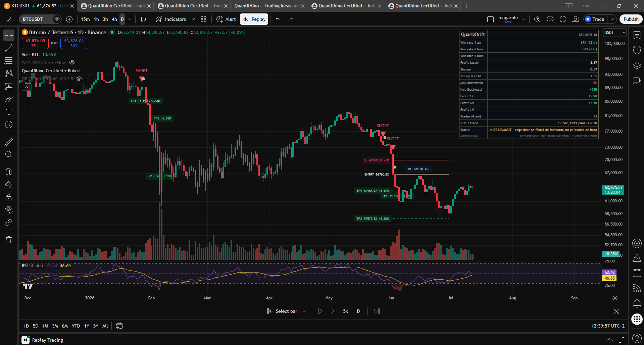Click the undo arrow
Screen dimensions: 644x345
278,19
